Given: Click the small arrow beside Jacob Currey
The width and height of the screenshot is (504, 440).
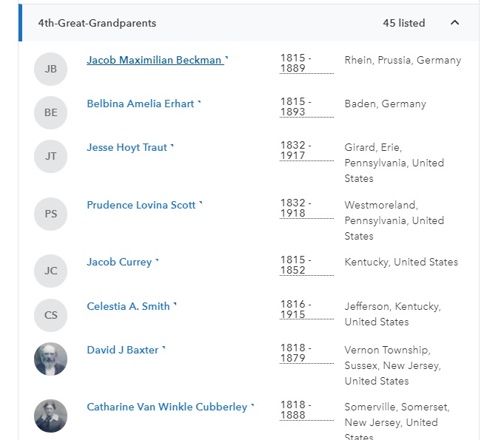Looking at the screenshot, I should [157, 260].
